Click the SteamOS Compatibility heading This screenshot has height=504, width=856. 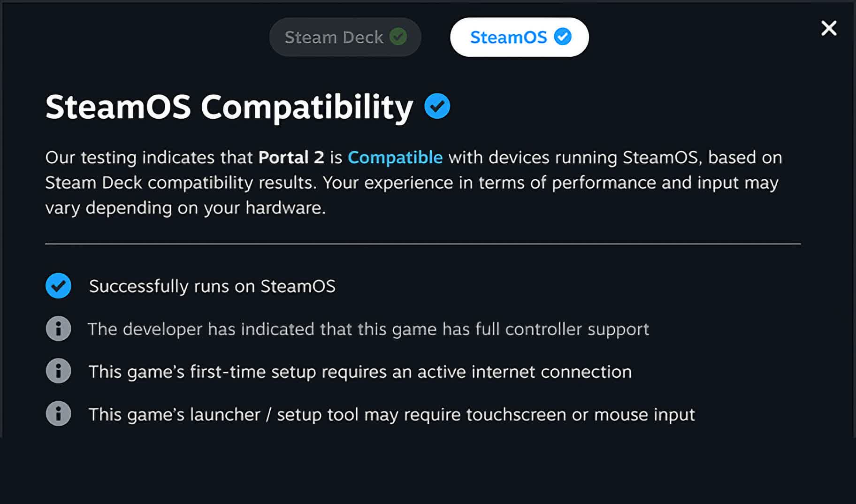229,107
